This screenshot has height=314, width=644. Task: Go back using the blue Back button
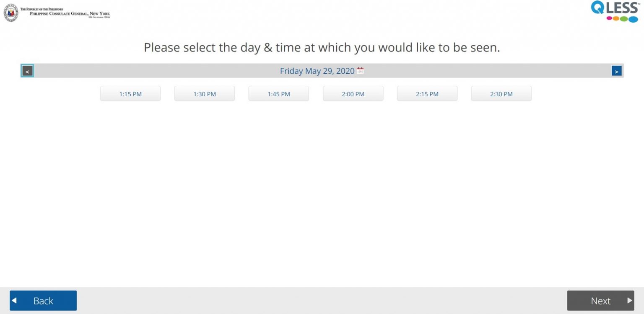pyautogui.click(x=43, y=301)
